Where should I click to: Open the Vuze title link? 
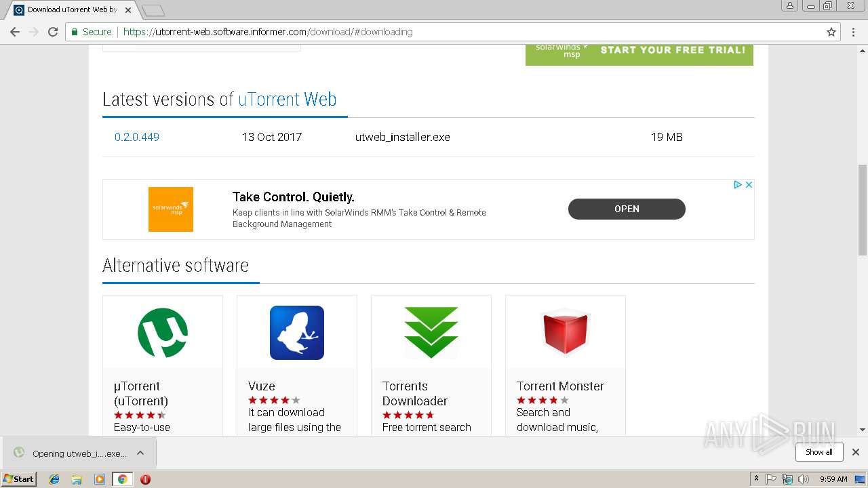click(262, 386)
